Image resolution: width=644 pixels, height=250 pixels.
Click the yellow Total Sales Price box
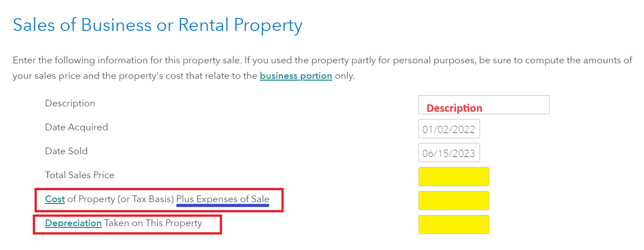[x=453, y=177]
